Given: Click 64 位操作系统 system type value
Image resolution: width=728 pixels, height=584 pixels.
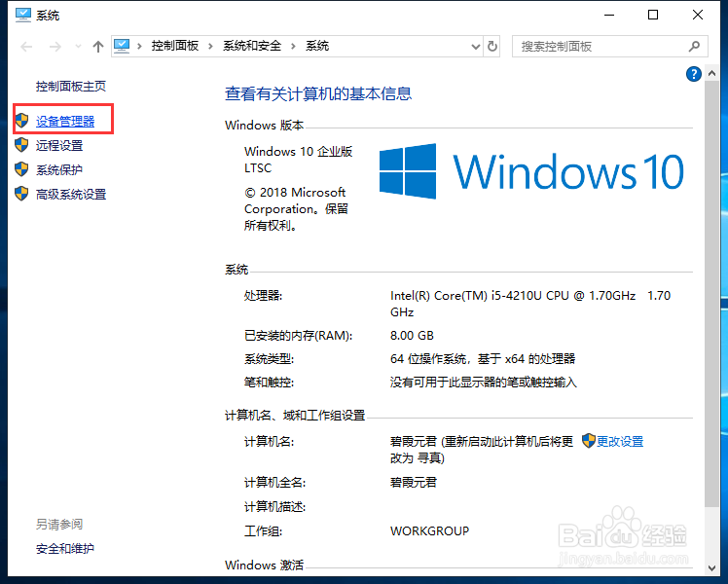Looking at the screenshot, I should tap(483, 359).
